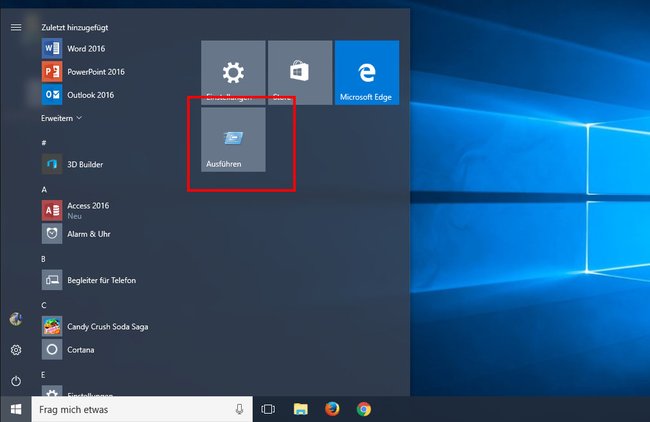Open File Explorer from the taskbar
Image resolution: width=650 pixels, height=422 pixels.
coord(301,410)
